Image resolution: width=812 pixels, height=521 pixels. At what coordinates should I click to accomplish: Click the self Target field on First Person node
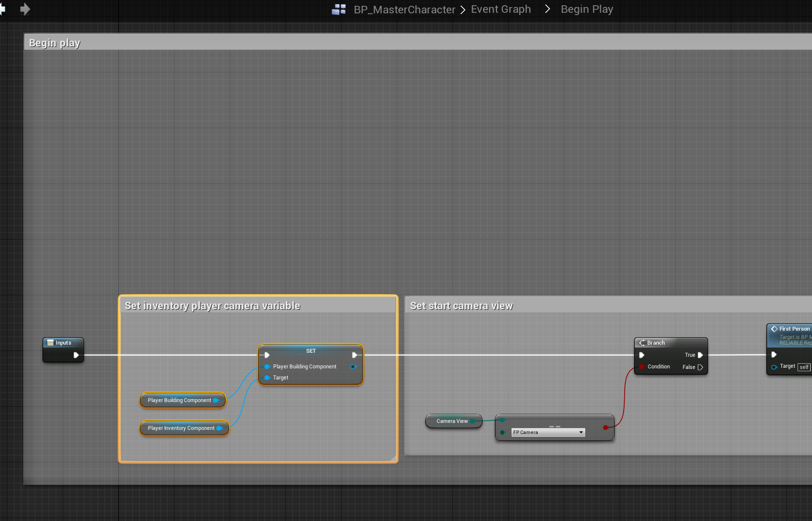tap(803, 367)
